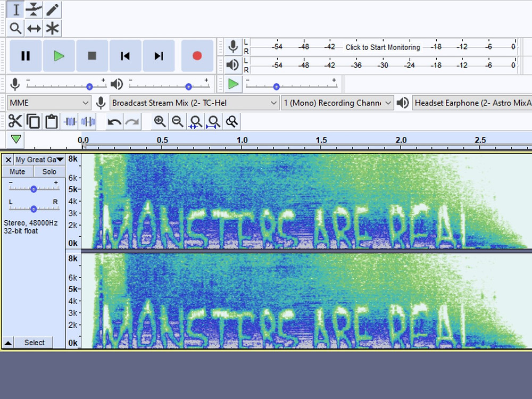532x399 pixels.
Task: Click the Copy icon
Action: click(x=33, y=121)
